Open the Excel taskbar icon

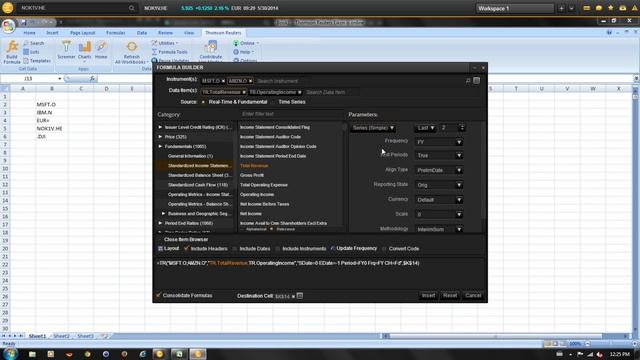179,354
